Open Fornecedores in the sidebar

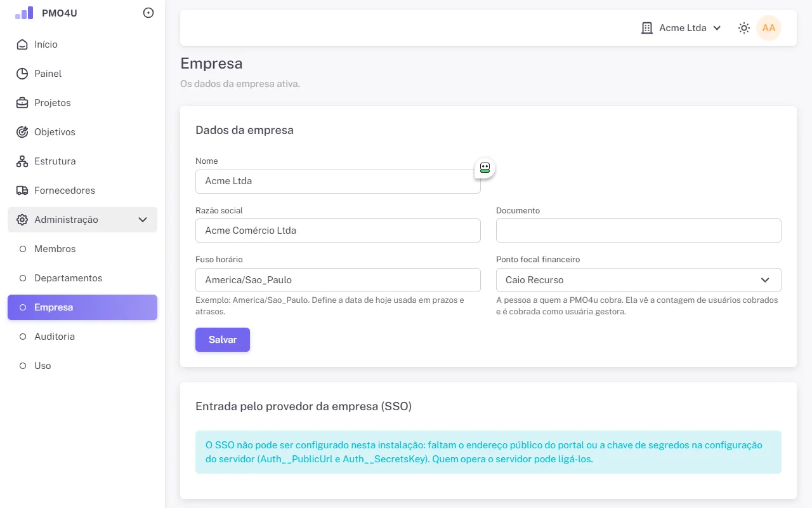[82, 190]
